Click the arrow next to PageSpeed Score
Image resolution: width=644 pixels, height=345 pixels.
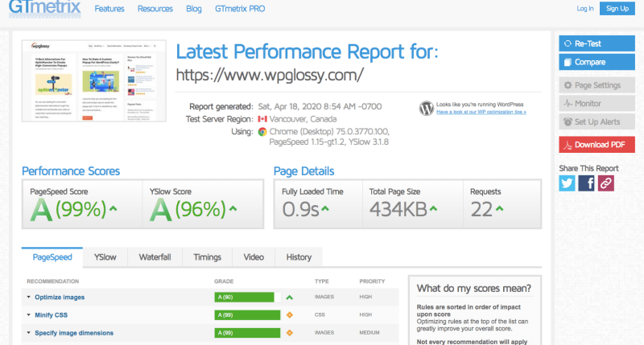[114, 208]
